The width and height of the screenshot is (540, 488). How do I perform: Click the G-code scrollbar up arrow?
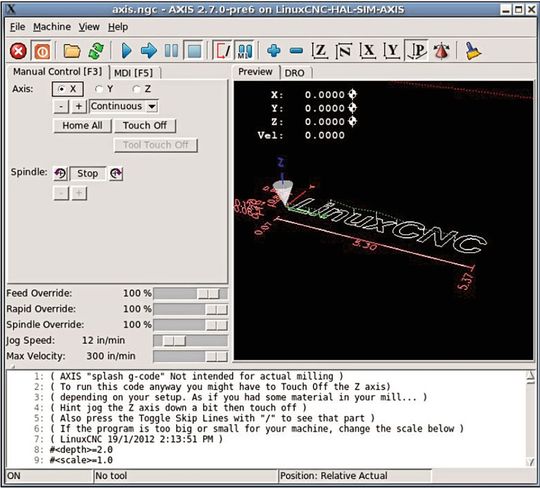click(x=531, y=376)
